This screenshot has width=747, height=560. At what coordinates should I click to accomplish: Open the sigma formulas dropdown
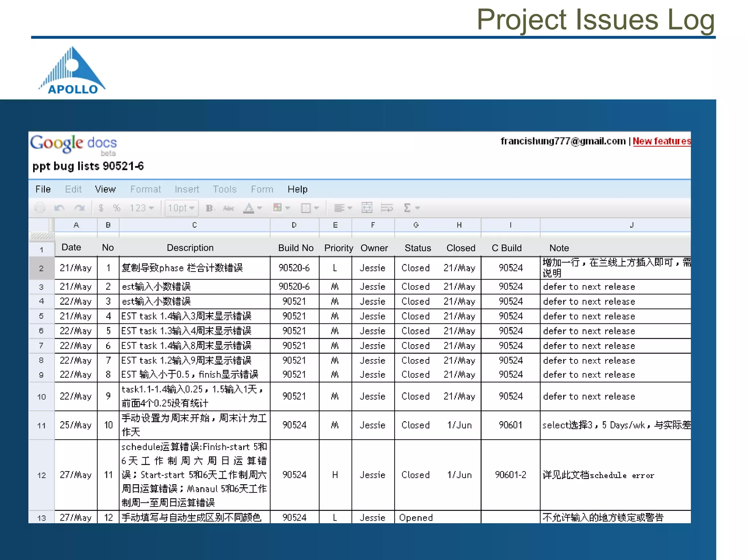412,208
